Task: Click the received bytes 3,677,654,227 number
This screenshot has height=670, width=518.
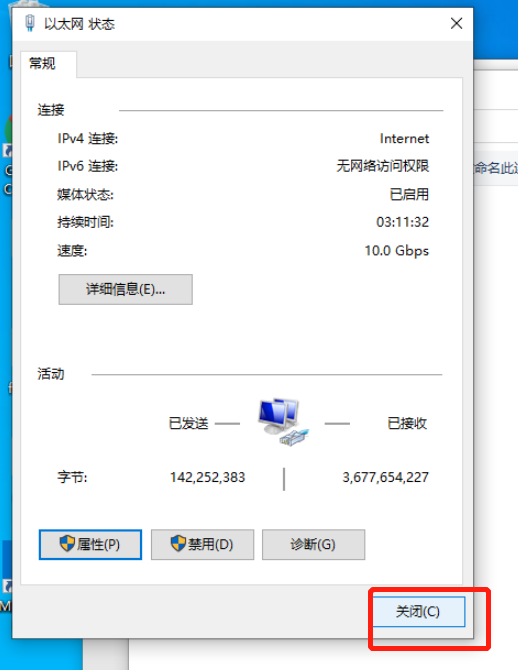Action: [386, 477]
